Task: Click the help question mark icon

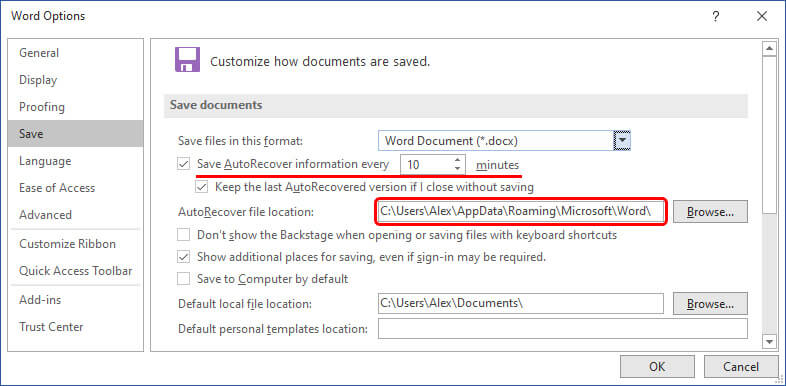Action: [x=716, y=16]
